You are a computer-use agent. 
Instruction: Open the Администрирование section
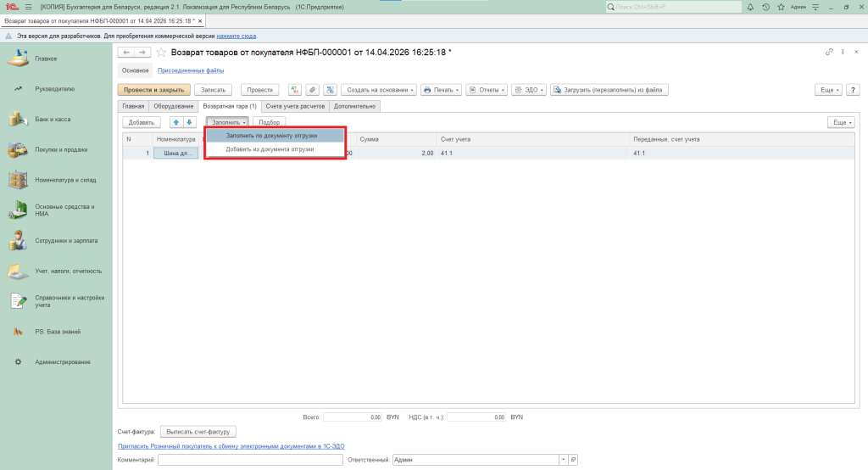point(63,362)
